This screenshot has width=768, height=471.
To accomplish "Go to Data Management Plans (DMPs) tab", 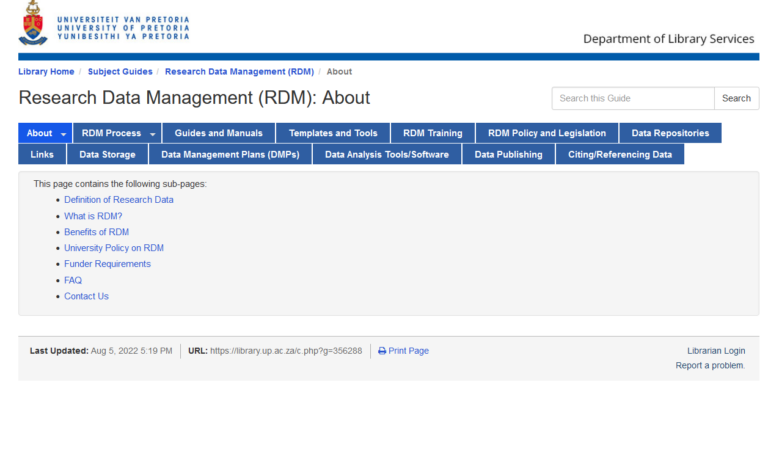I will (x=230, y=154).
